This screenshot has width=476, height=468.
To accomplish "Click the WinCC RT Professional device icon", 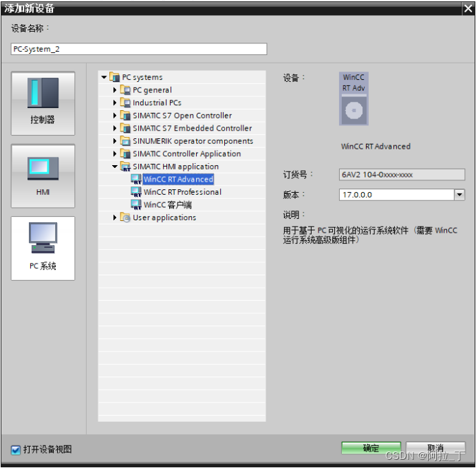I will point(136,192).
